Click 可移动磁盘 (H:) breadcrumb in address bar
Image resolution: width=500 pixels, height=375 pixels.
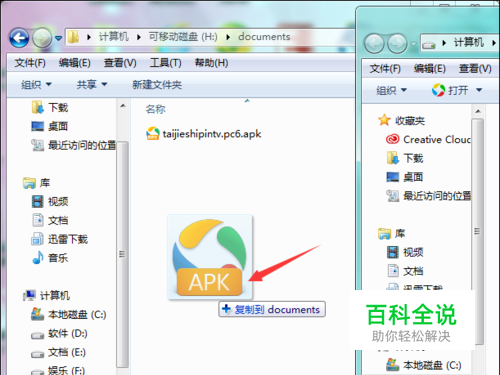pos(183,37)
